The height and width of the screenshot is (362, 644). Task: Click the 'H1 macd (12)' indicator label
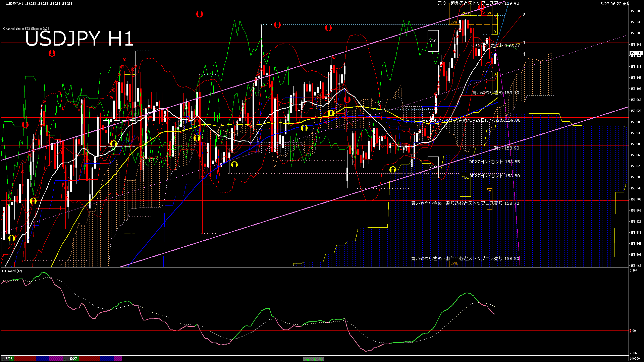pyautogui.click(x=12, y=271)
